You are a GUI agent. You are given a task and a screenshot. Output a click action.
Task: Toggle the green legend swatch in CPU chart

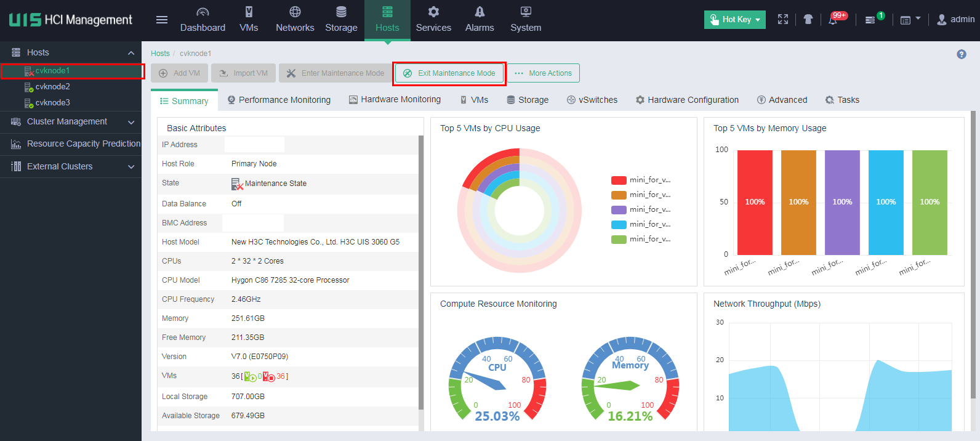click(x=619, y=240)
